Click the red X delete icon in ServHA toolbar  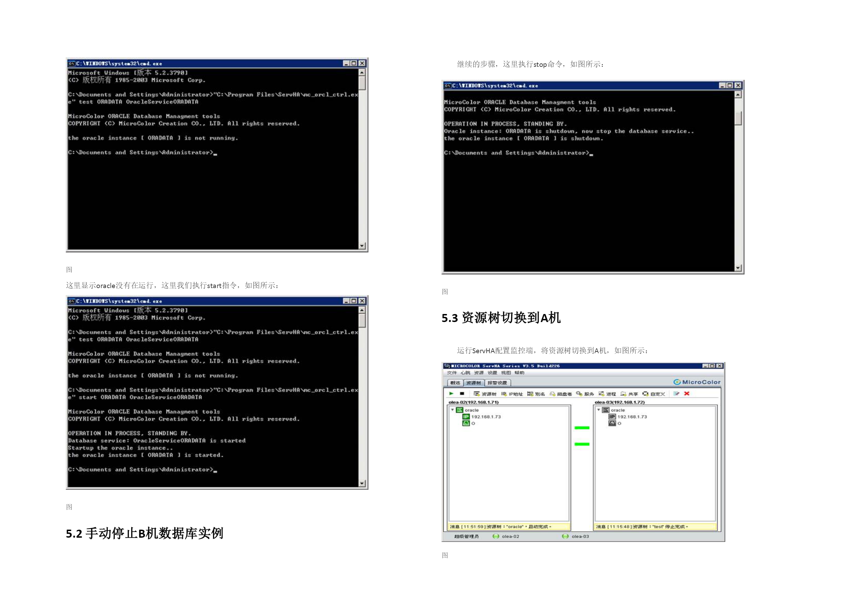point(687,393)
